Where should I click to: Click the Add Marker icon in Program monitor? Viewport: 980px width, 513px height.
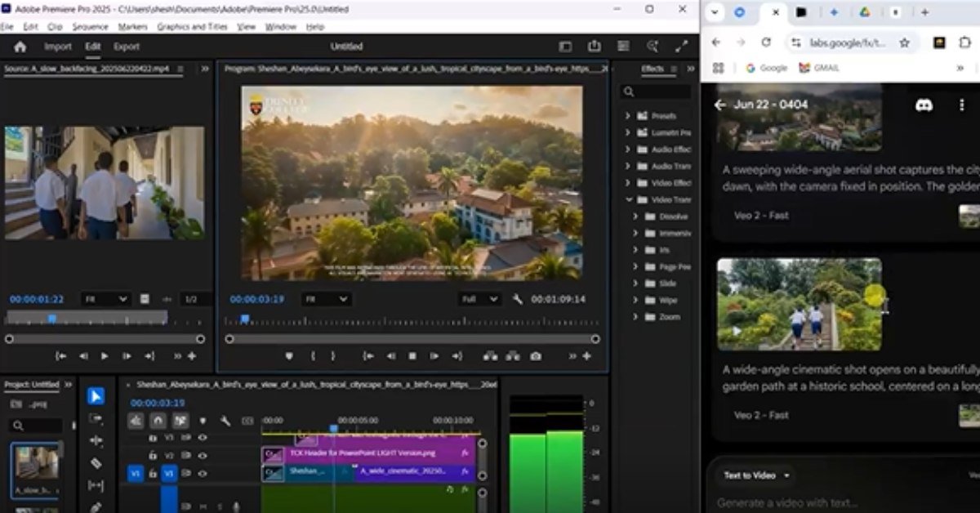point(288,356)
